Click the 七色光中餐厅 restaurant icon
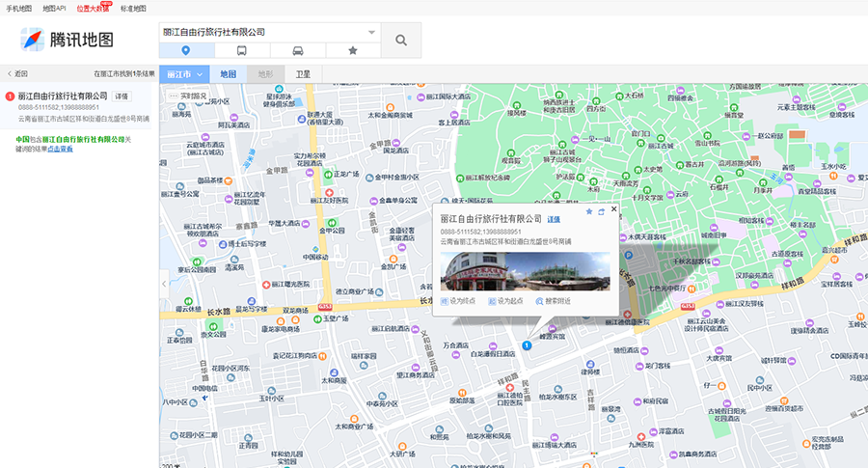The height and width of the screenshot is (468, 868). [x=692, y=288]
